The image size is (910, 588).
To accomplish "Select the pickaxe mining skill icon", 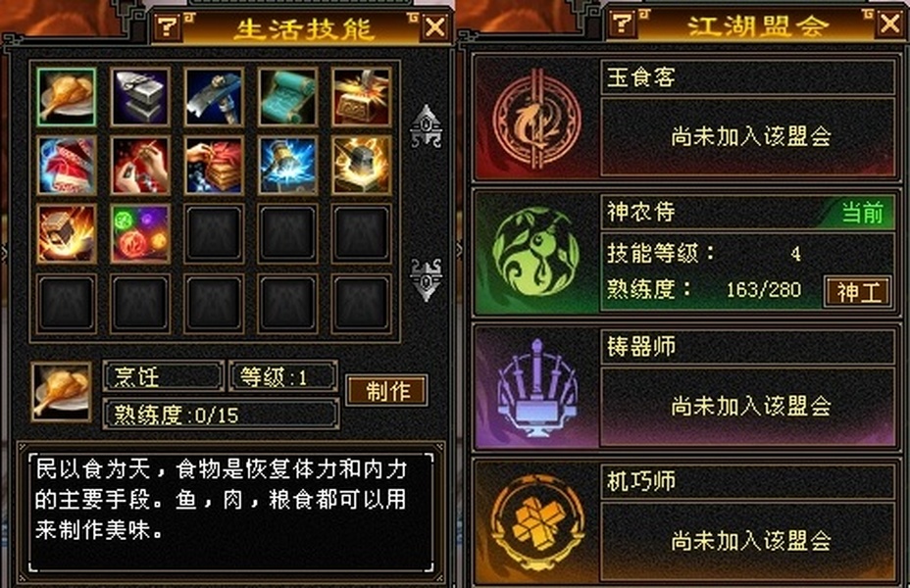I will point(214,96).
